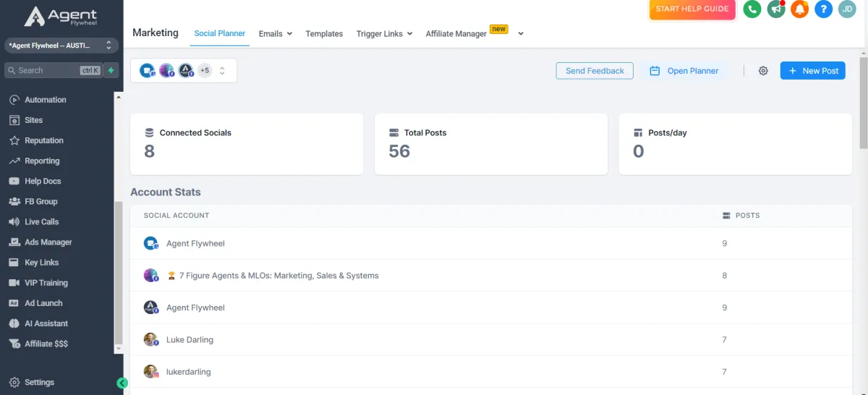Viewport: 868px width, 395px height.
Task: Click the sidebar scrollbar down arrow
Action: (119, 349)
